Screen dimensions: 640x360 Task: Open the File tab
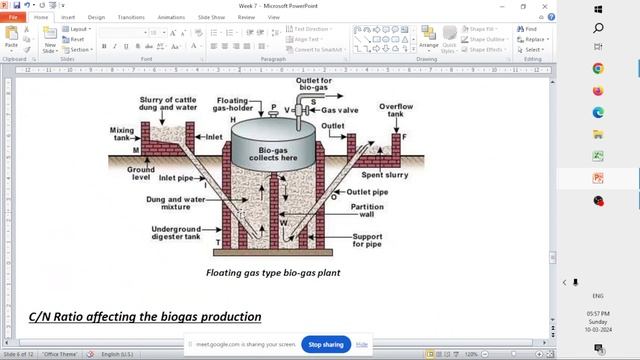coord(13,18)
